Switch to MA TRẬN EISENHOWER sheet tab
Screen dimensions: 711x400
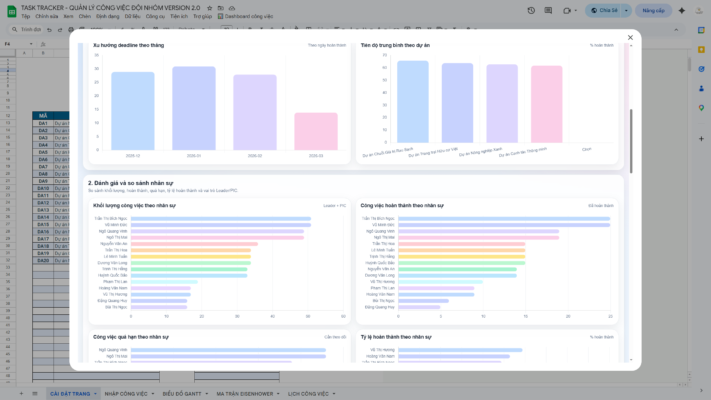(244, 394)
